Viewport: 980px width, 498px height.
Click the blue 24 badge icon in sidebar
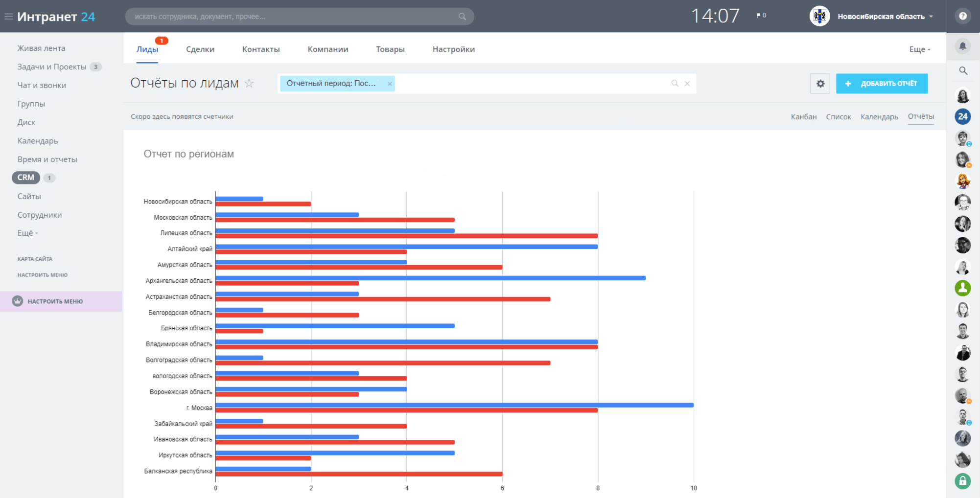(x=962, y=116)
